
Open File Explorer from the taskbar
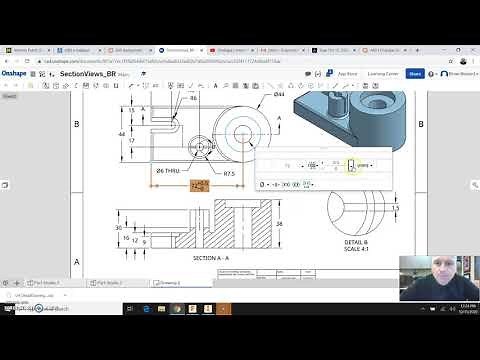pos(162,309)
